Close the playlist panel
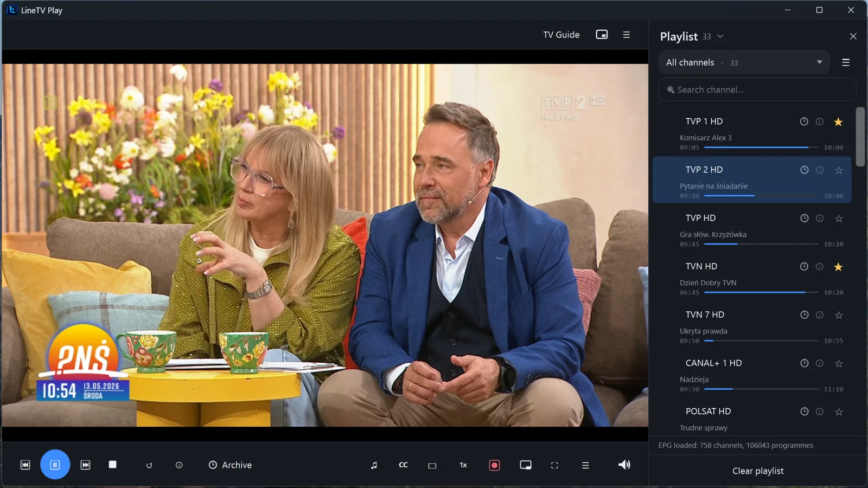The width and height of the screenshot is (868, 488). coord(853,36)
